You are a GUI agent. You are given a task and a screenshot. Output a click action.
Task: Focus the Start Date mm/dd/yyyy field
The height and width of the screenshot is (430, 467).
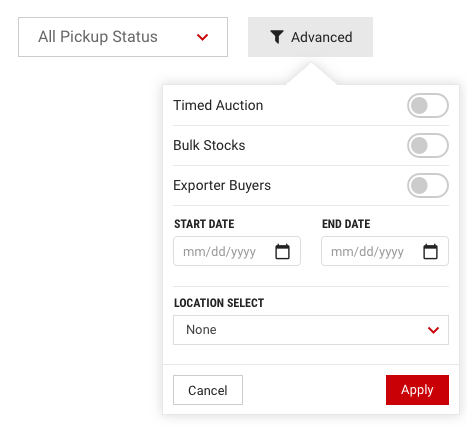point(237,251)
